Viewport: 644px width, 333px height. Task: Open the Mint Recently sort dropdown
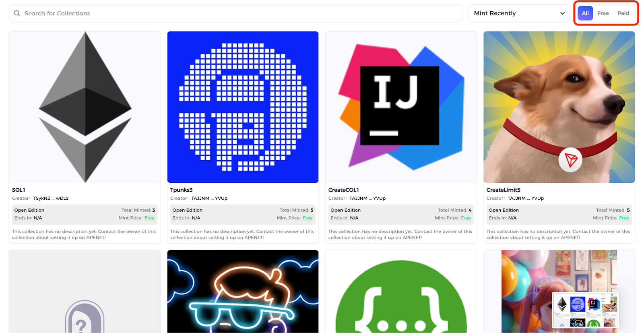point(519,13)
